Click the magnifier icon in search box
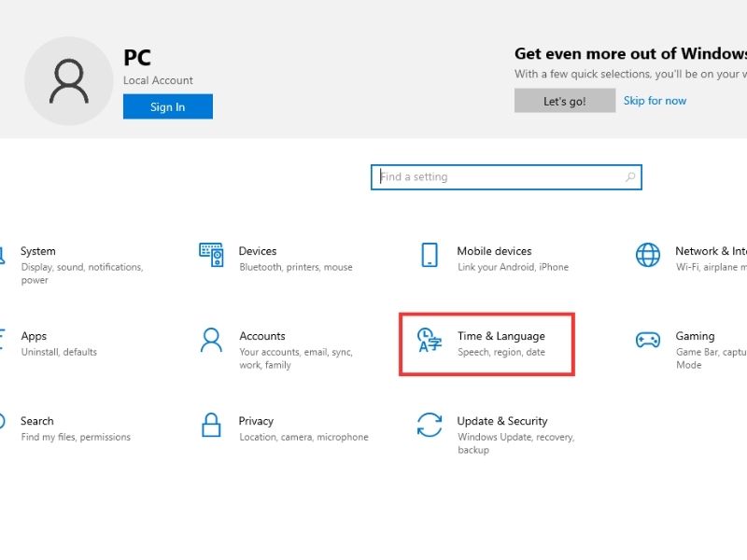Image resolution: width=747 pixels, height=560 pixels. 630,177
